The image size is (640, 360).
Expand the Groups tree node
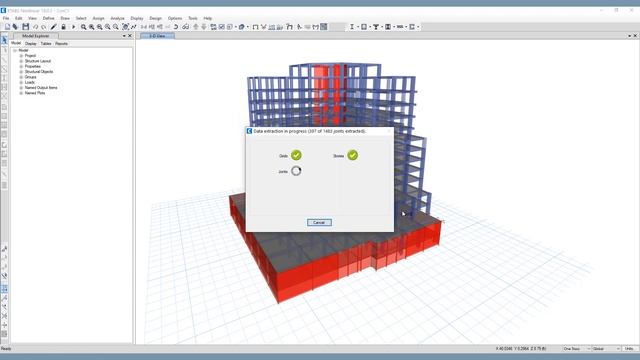[x=21, y=77]
